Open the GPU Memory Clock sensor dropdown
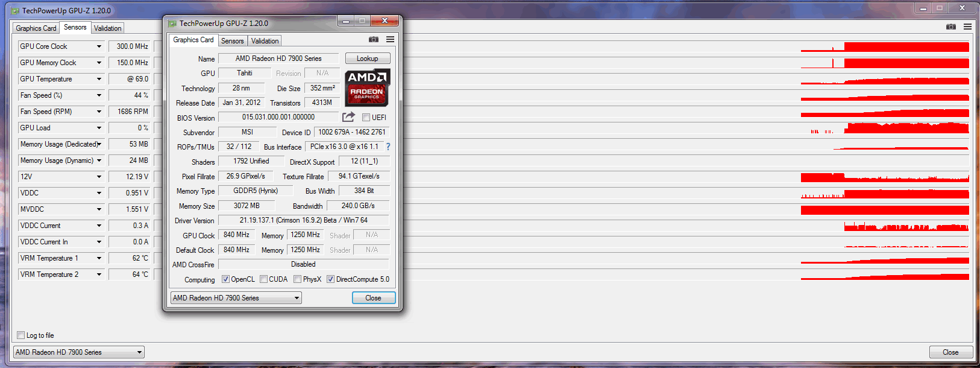980x368 pixels. pos(99,63)
